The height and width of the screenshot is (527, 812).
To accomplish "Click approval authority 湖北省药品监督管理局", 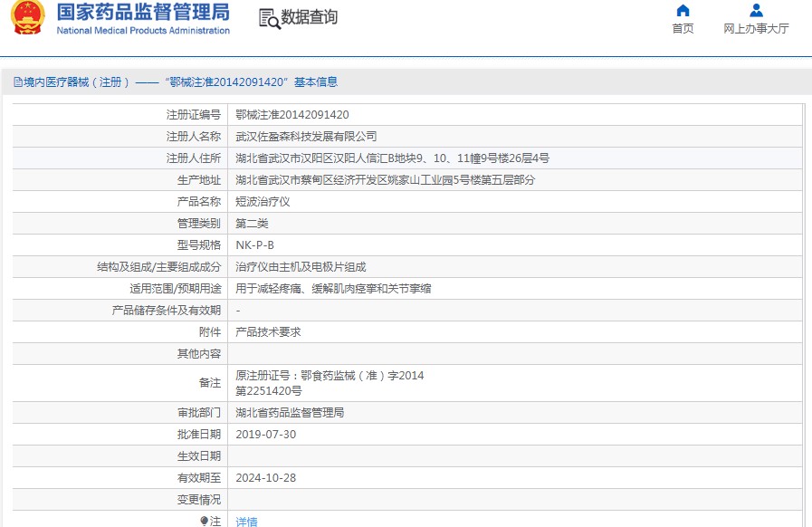I will (x=290, y=413).
